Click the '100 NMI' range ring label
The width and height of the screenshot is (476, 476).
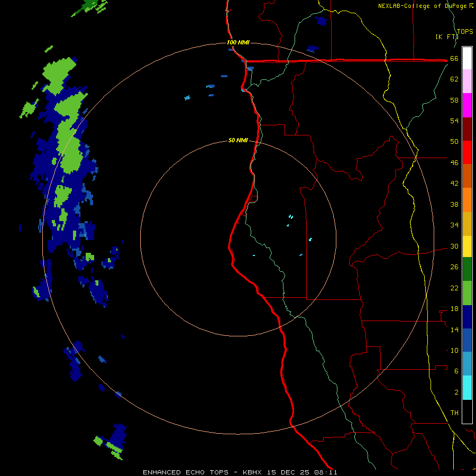(238, 42)
